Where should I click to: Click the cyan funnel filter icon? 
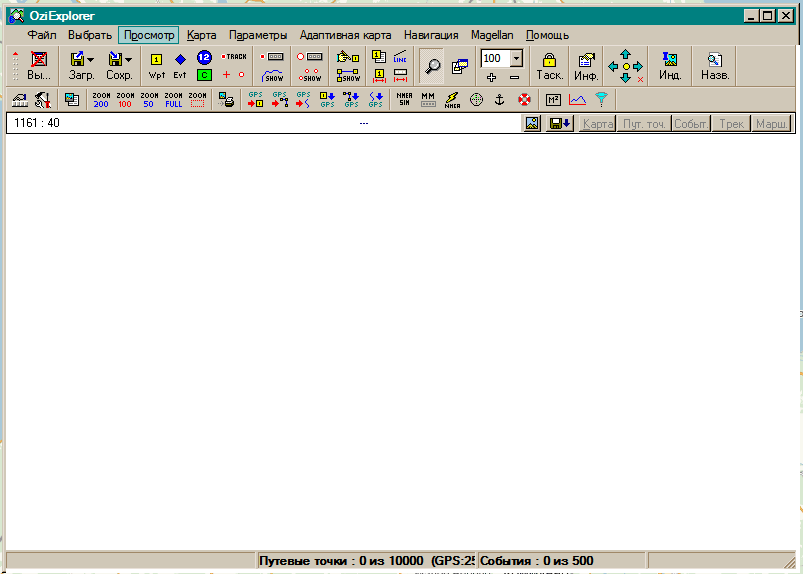point(601,100)
